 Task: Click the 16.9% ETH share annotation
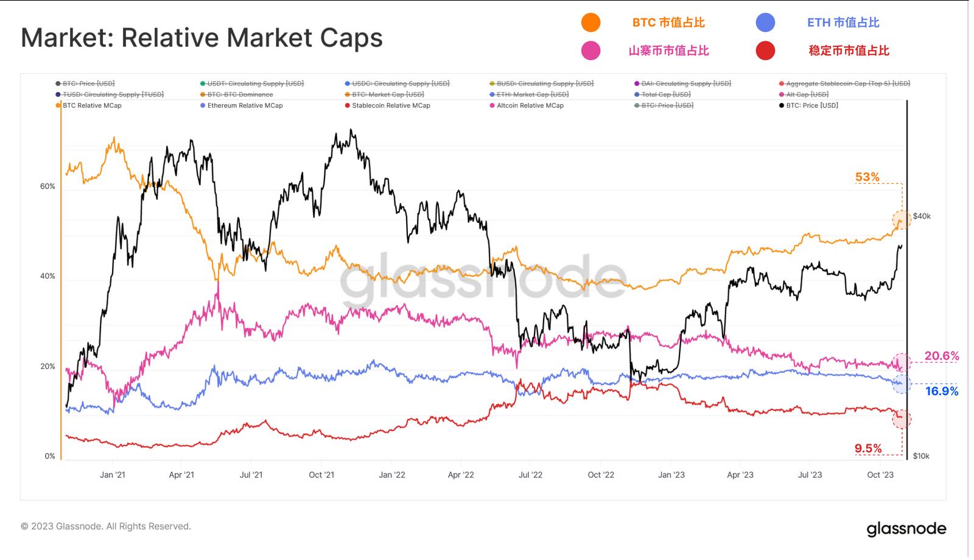(x=941, y=391)
